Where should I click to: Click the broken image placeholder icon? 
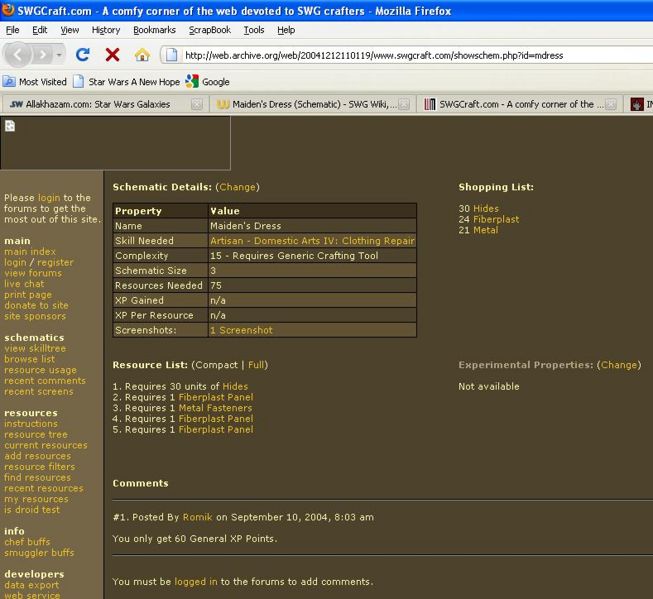coord(10,126)
